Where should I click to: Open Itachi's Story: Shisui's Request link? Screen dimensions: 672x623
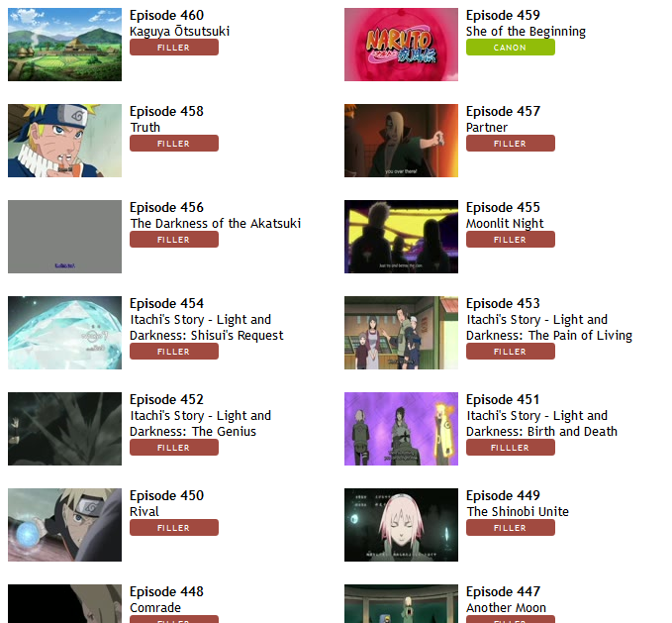click(x=207, y=327)
